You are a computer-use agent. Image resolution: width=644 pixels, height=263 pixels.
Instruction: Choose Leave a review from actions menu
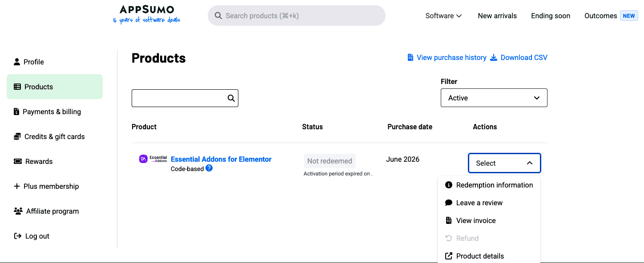pos(489,203)
